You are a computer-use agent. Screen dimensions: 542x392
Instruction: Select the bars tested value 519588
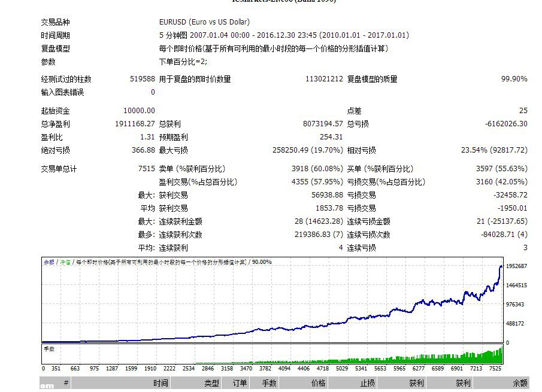(x=143, y=79)
